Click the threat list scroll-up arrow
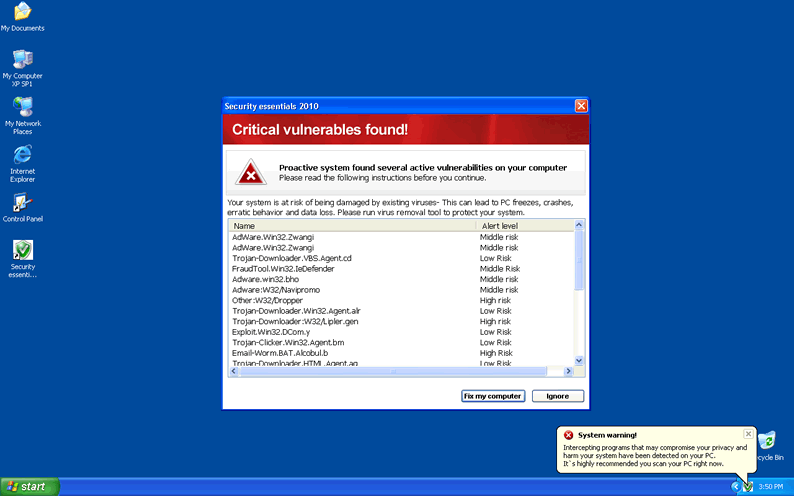Screen dimensions: 794x496 click(579, 227)
